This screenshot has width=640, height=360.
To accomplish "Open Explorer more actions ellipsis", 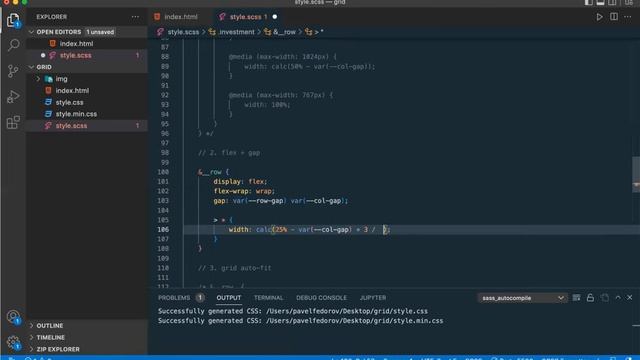I will click(135, 17).
